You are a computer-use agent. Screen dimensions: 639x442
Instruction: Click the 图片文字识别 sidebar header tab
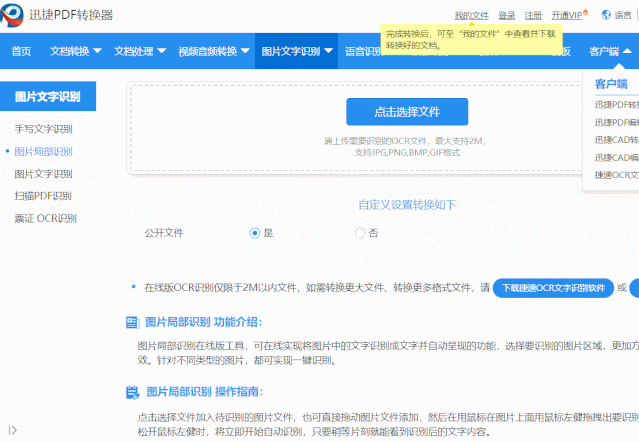[x=48, y=96]
